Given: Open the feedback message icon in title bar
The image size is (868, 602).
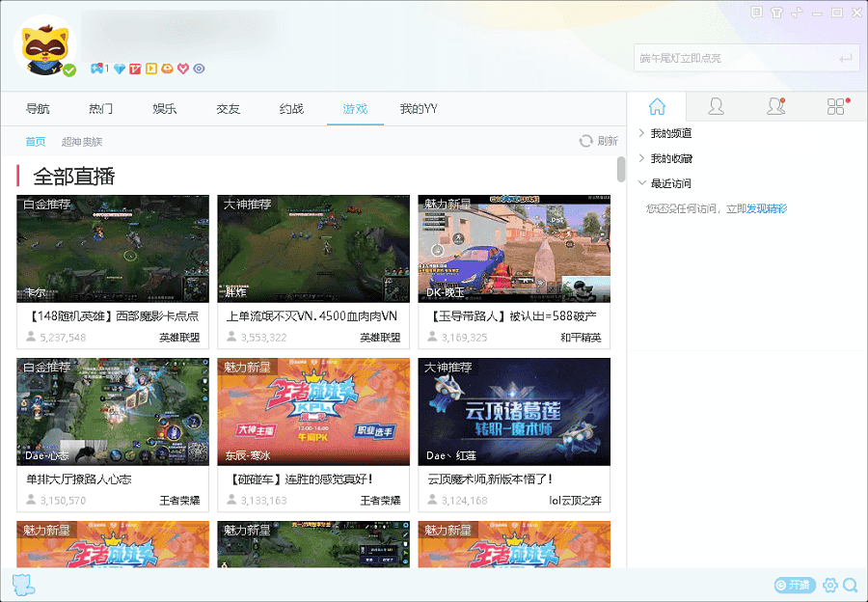Looking at the screenshot, I should point(757,13).
